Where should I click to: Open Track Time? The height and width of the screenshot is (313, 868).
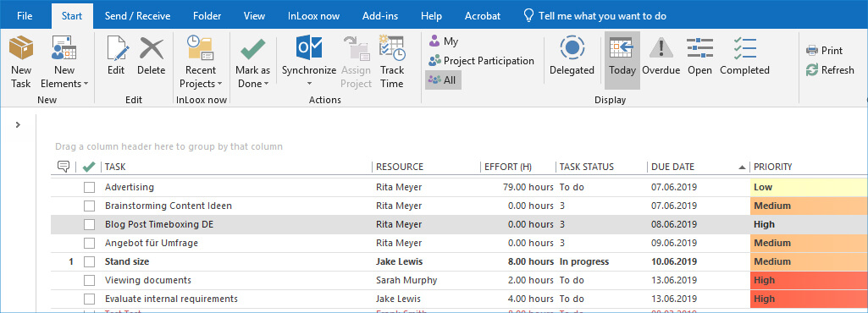click(392, 62)
